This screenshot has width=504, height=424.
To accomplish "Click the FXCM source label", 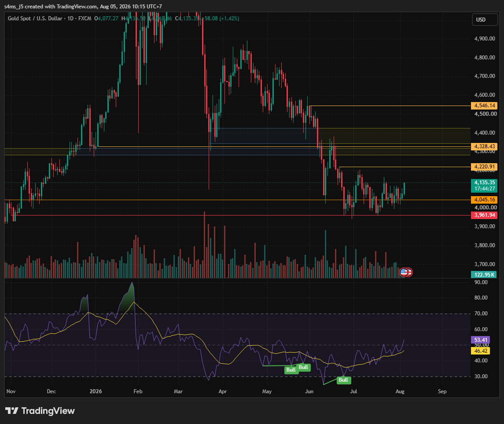I will click(85, 18).
